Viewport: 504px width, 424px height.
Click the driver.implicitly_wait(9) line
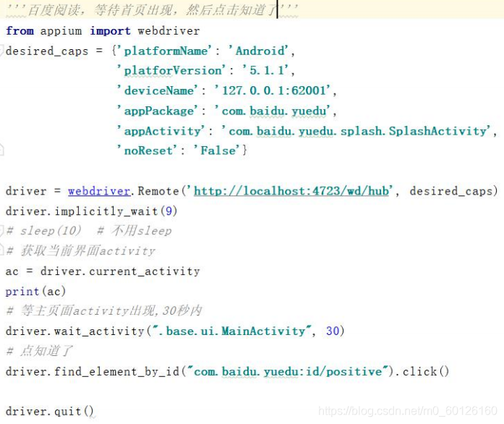91,211
